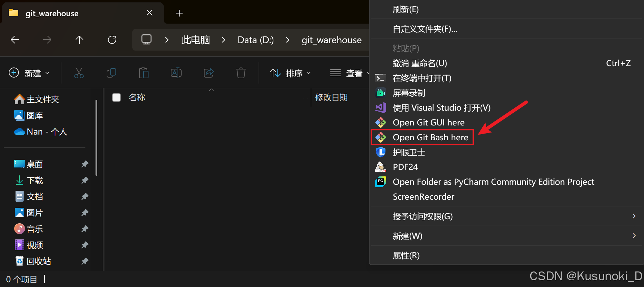The width and height of the screenshot is (644, 287).
Task: Go up one folder level
Action: pos(79,40)
